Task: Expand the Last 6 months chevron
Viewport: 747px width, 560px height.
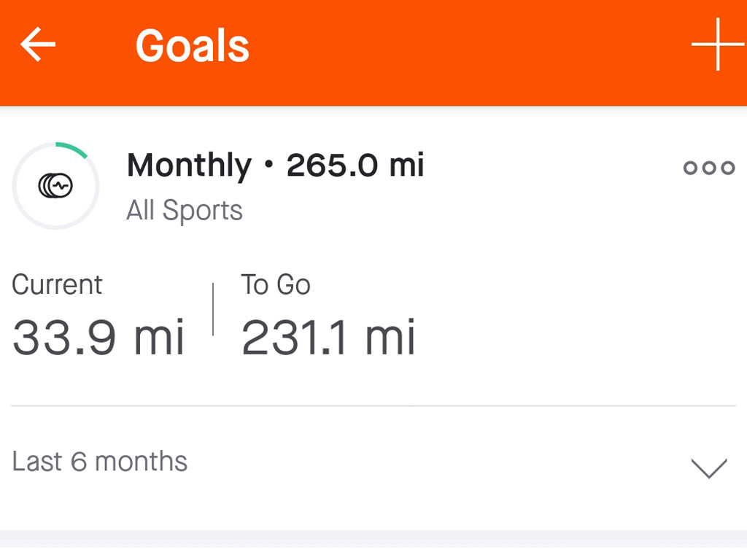Action: coord(708,467)
